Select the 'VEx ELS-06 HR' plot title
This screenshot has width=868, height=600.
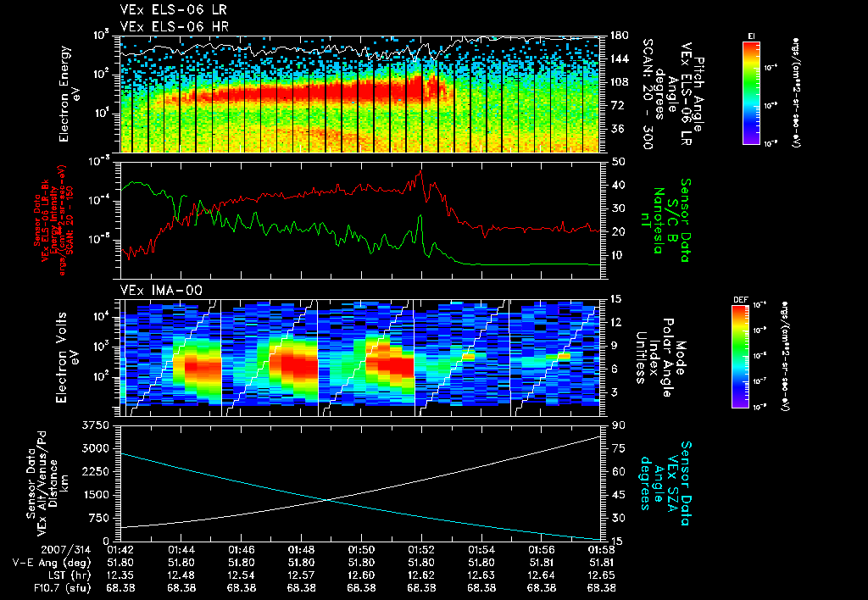(x=174, y=26)
